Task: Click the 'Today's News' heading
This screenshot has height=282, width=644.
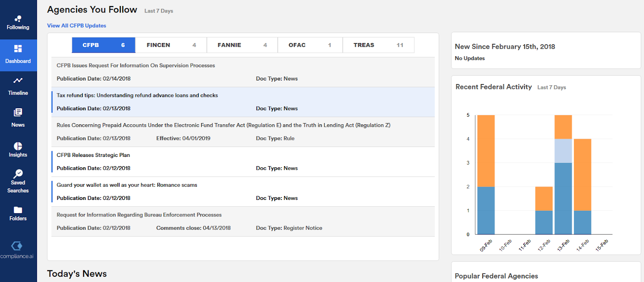Action: tap(77, 274)
